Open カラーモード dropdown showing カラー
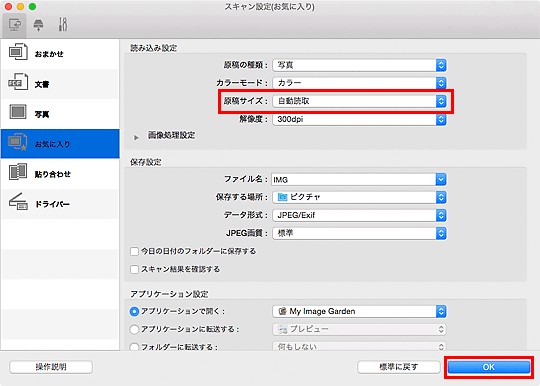 (360, 83)
